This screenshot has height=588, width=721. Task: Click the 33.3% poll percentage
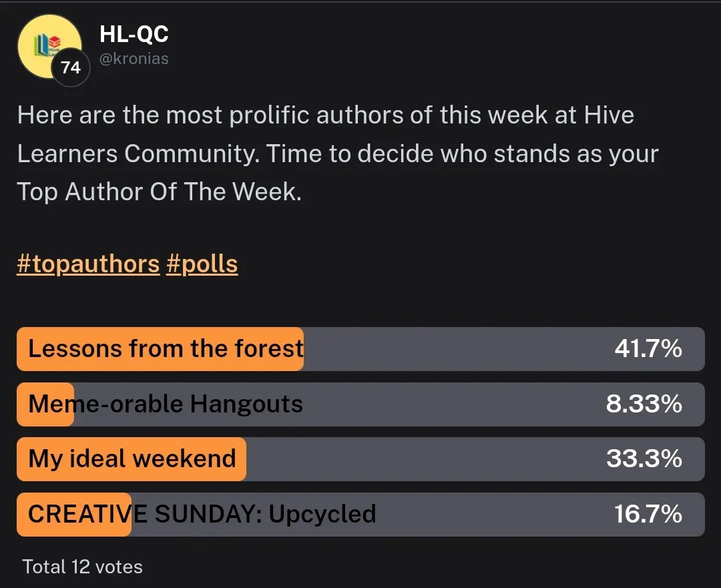tap(644, 459)
